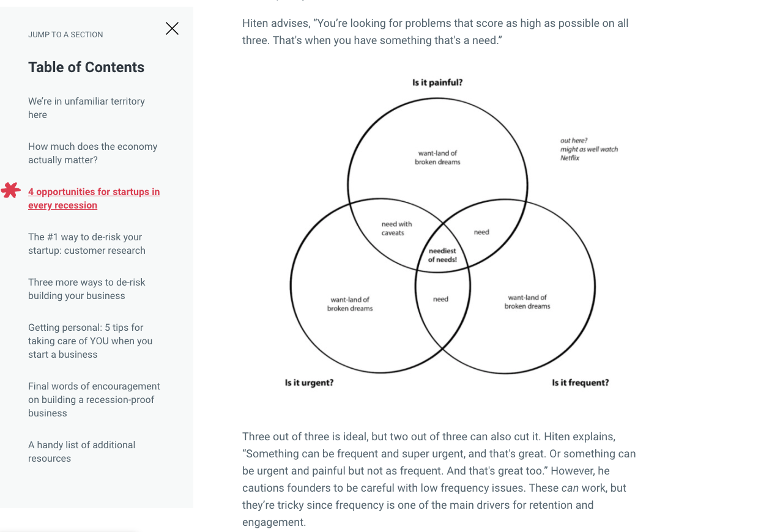Click the "Is it frequent?" circle label
The image size is (772, 532).
580,382
